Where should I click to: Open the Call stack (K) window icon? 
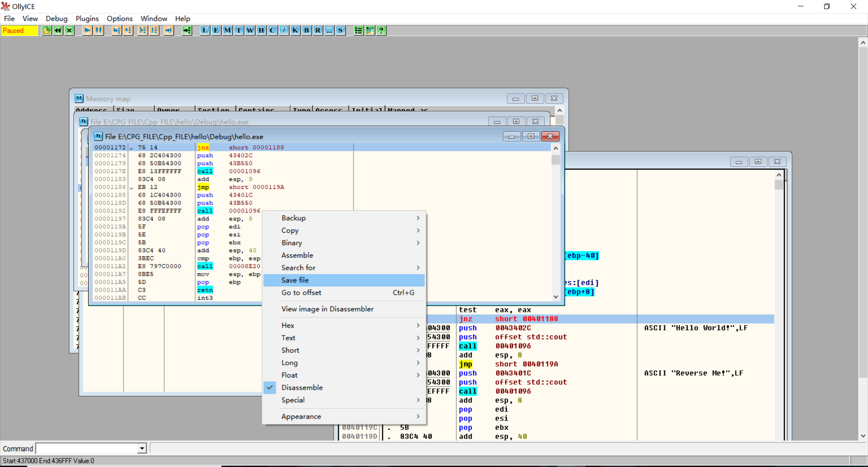[x=295, y=30]
